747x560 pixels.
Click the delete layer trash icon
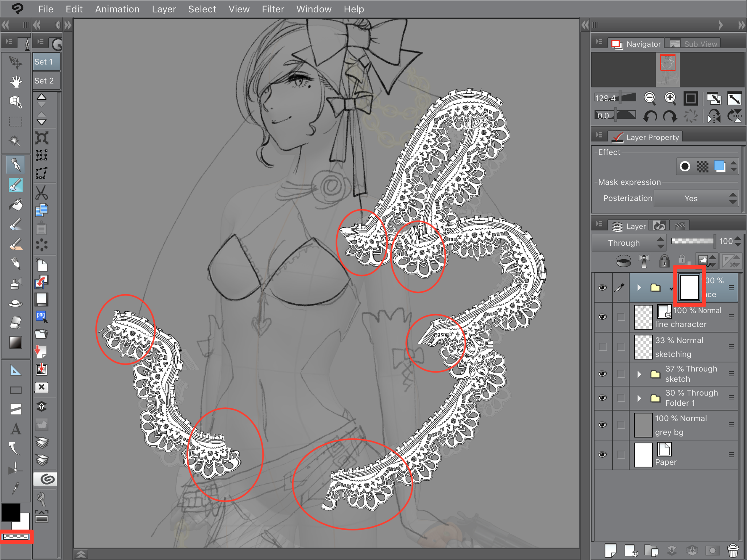(x=733, y=550)
